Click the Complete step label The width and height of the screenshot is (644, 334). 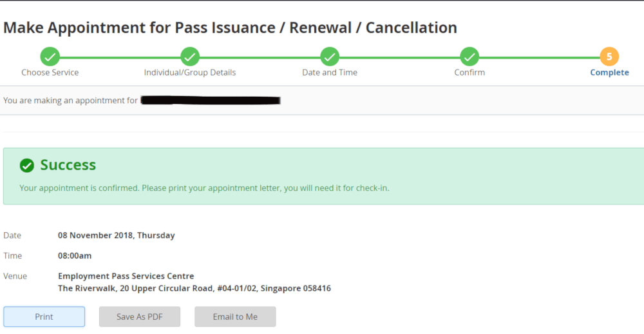point(609,72)
